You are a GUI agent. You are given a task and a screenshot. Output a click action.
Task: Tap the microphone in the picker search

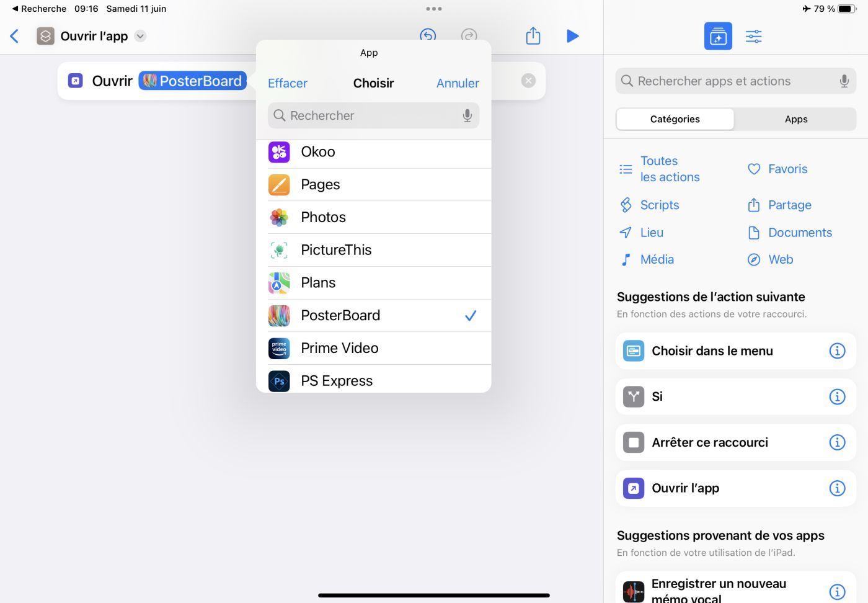[467, 115]
